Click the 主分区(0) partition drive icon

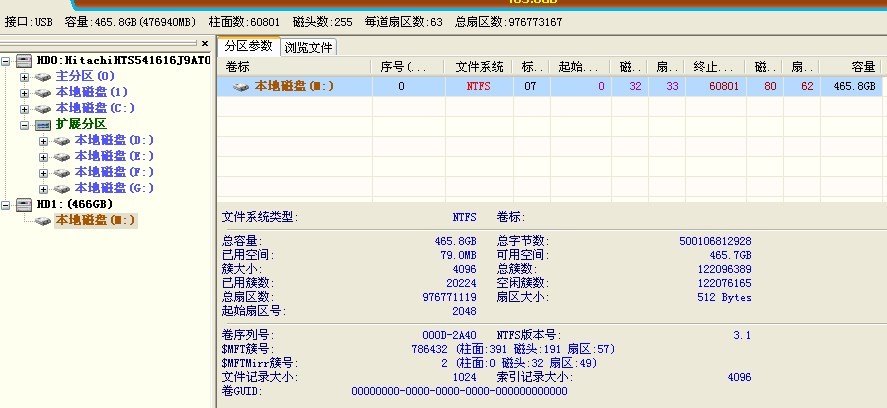(42, 77)
